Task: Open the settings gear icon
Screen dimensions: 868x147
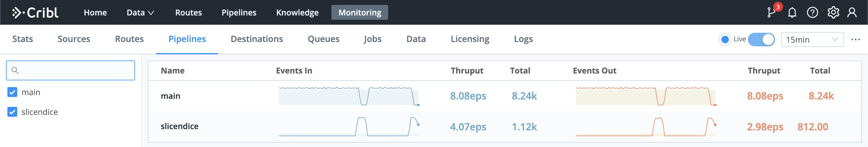Action: (833, 13)
